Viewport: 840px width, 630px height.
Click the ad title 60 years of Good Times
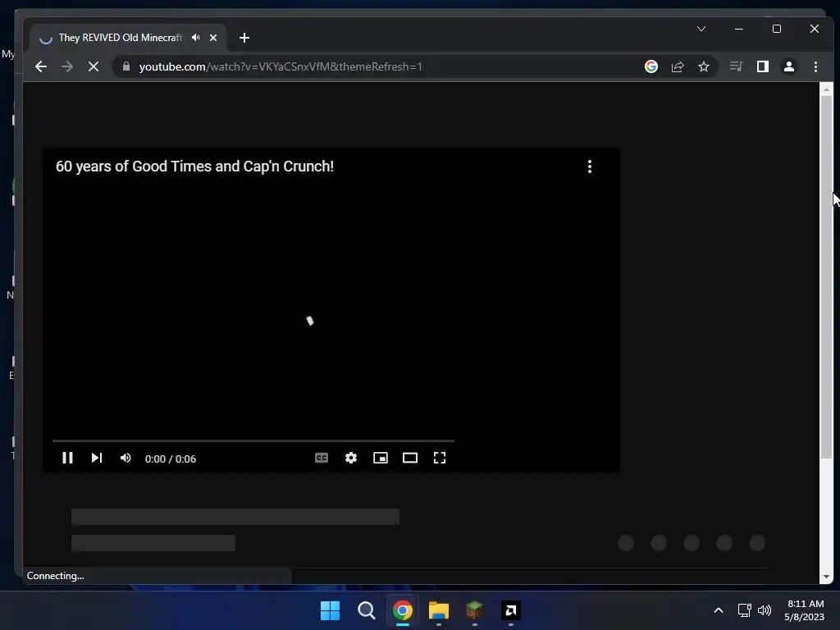(x=194, y=167)
